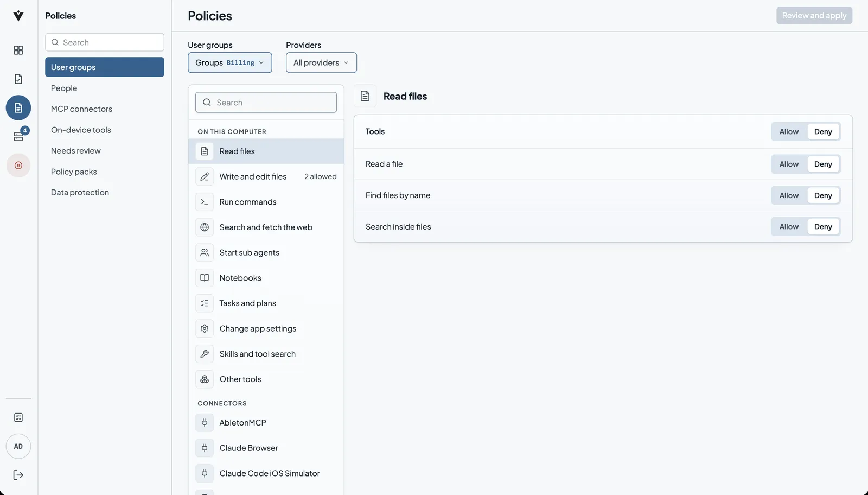Select Write and edit files category
The height and width of the screenshot is (495, 868).
coord(266,176)
